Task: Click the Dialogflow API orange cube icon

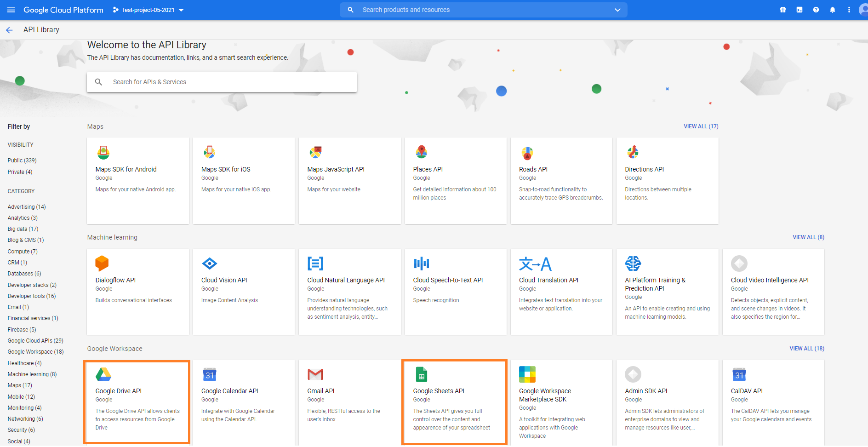Action: point(102,264)
